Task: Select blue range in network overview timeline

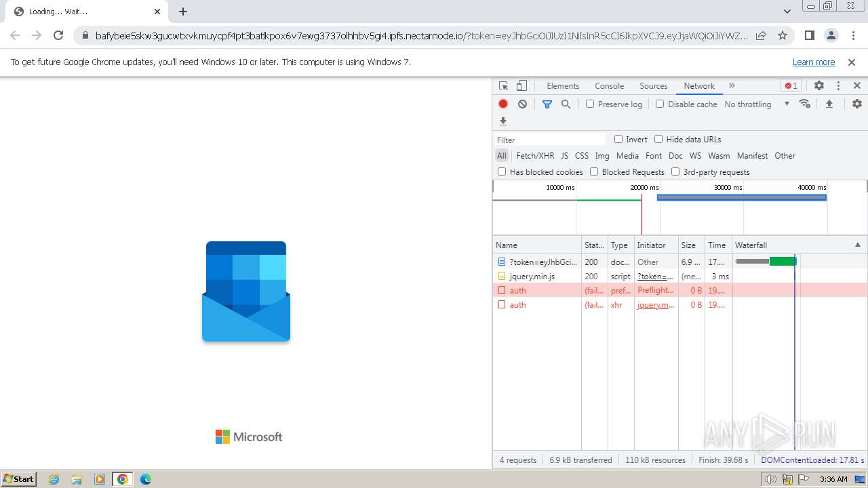Action: pos(742,197)
